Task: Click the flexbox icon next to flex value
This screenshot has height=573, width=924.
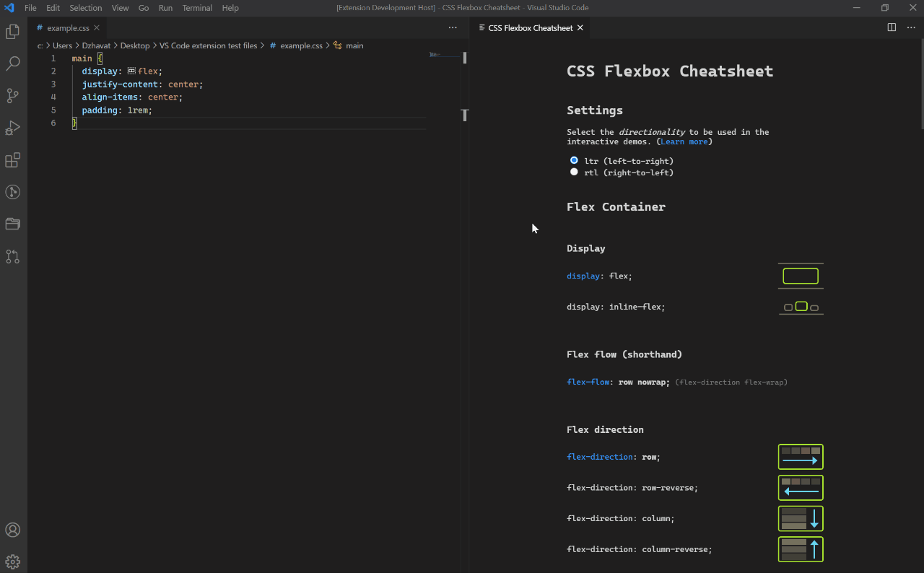Action: point(131,71)
